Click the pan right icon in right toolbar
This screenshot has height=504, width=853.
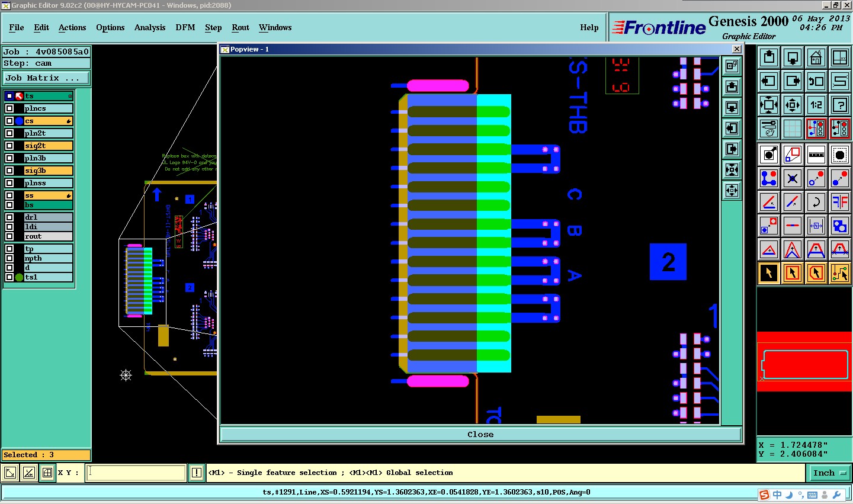793,81
